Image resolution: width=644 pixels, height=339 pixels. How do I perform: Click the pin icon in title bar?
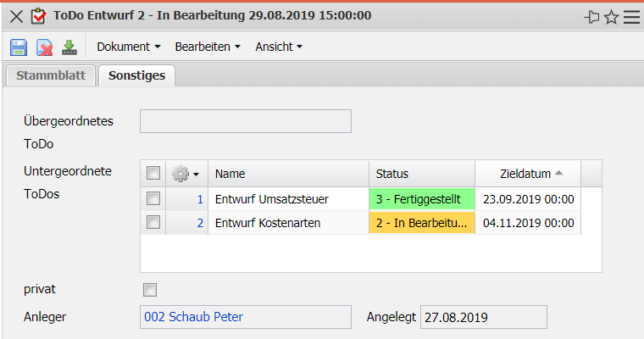(x=592, y=16)
